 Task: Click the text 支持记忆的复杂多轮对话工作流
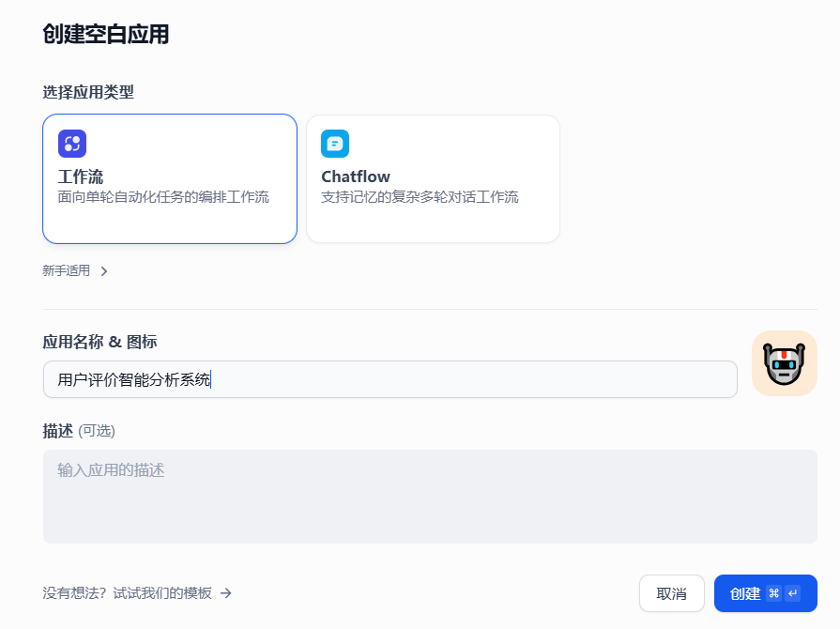coord(420,197)
